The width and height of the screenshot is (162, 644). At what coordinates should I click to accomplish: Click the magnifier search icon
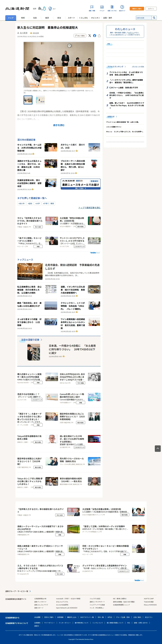(154, 18)
